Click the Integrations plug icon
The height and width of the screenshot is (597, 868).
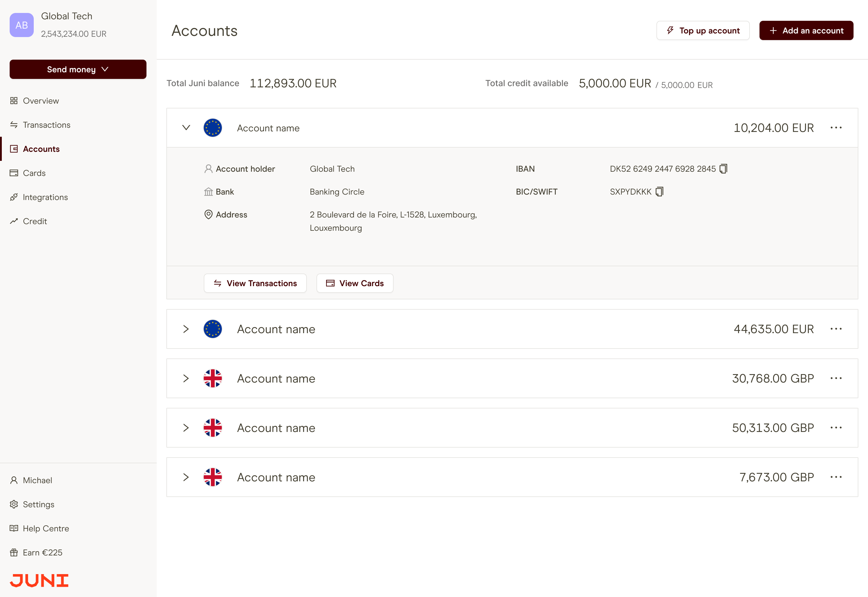pos(14,197)
